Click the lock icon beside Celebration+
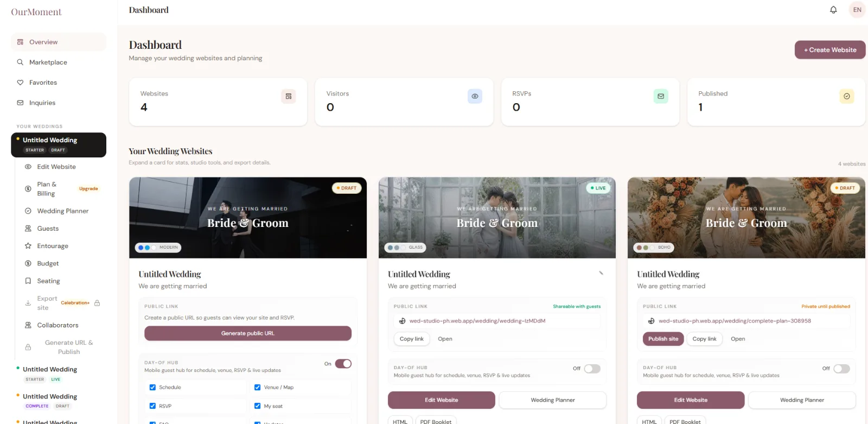 point(97,303)
